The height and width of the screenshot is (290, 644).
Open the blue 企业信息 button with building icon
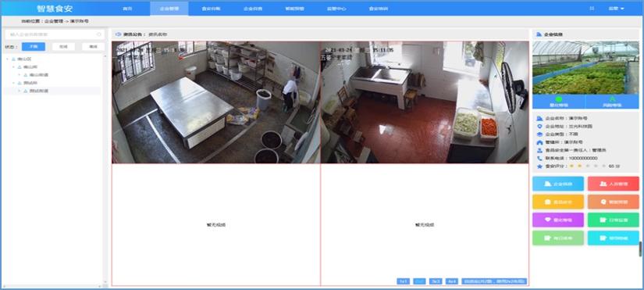tap(558, 184)
